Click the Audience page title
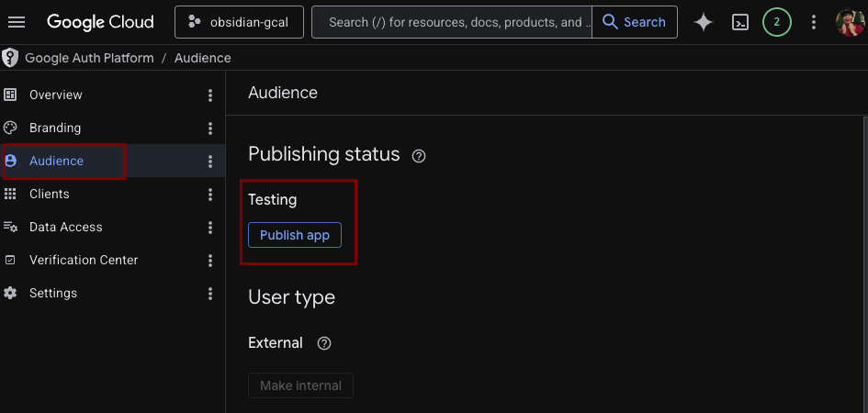The height and width of the screenshot is (413, 868). 282,93
